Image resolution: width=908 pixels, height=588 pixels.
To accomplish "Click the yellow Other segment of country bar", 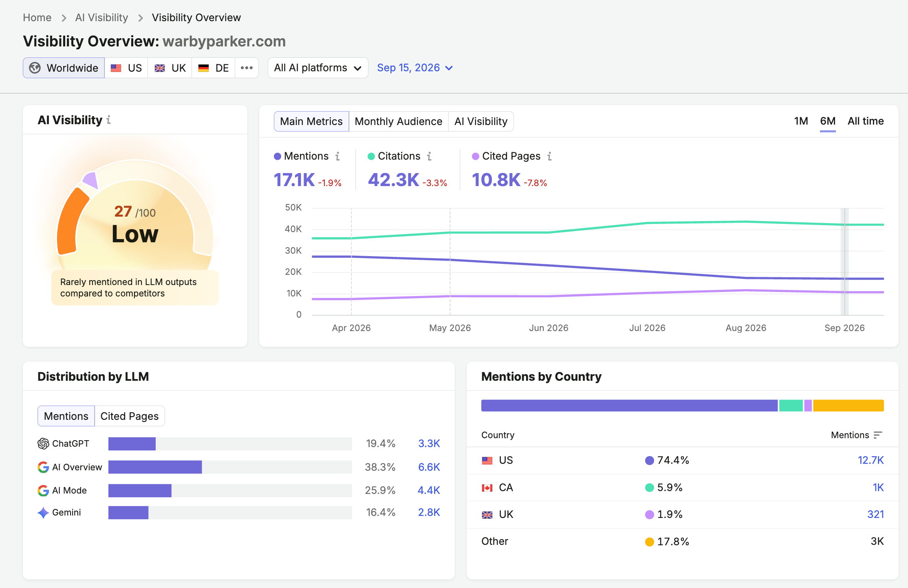I will 848,406.
